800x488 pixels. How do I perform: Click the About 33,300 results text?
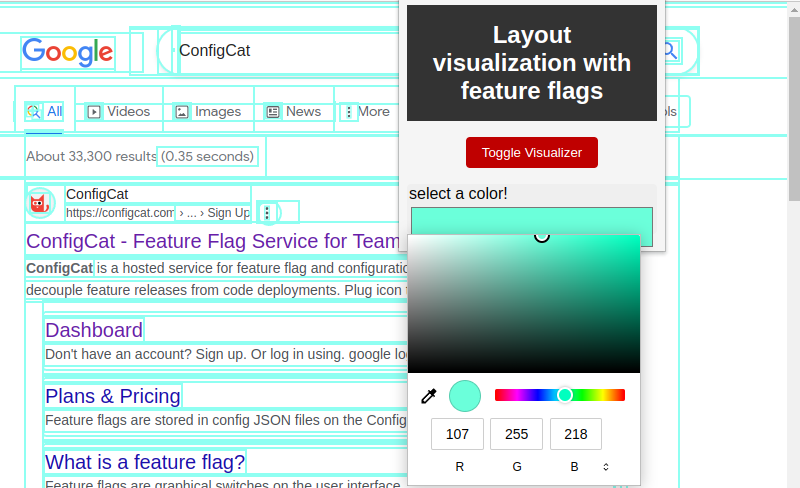91,156
